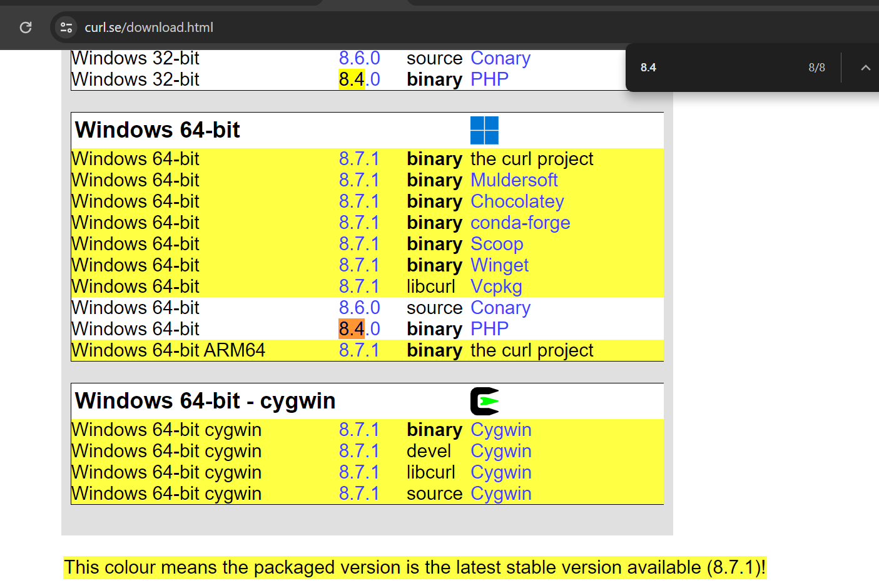This screenshot has height=588, width=879.
Task: Open 8.7.1 version link in Chocolatey row
Action: [x=359, y=201]
